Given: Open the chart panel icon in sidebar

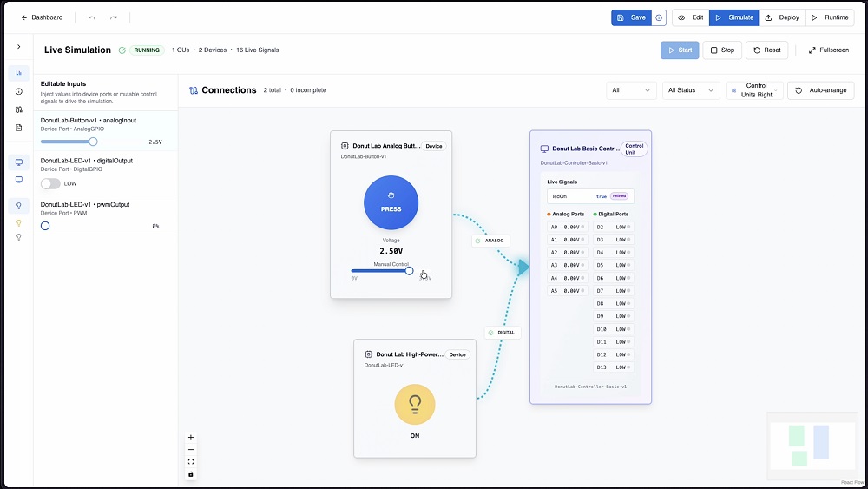Looking at the screenshot, I should point(18,73).
